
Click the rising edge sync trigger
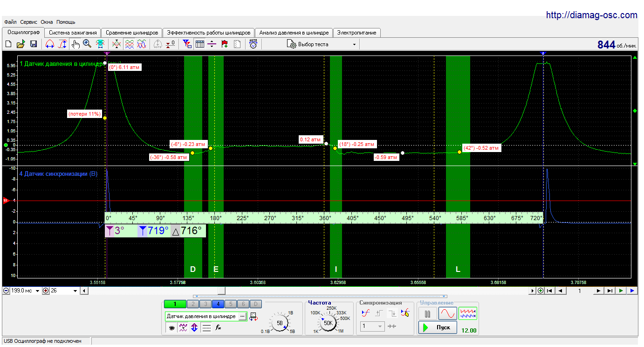[x=378, y=313]
